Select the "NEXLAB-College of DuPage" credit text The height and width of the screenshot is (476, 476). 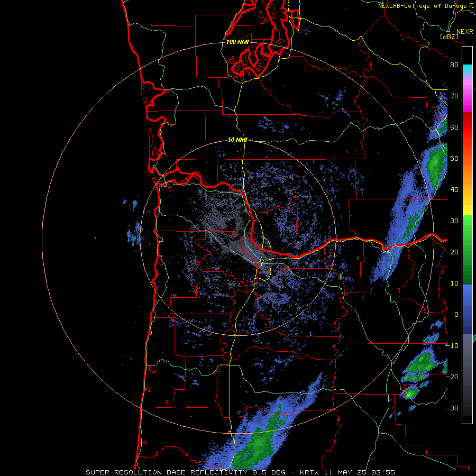tap(423, 6)
